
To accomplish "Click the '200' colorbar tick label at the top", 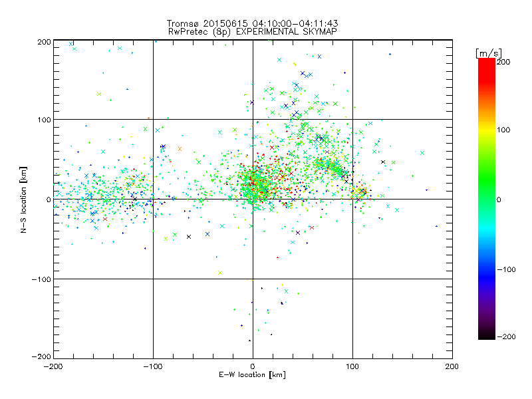I will point(503,62).
